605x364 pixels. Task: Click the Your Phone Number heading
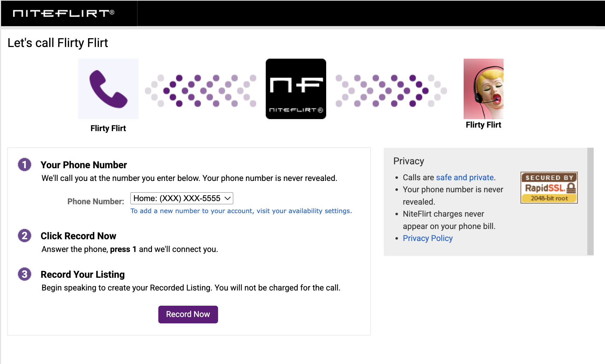(x=84, y=165)
